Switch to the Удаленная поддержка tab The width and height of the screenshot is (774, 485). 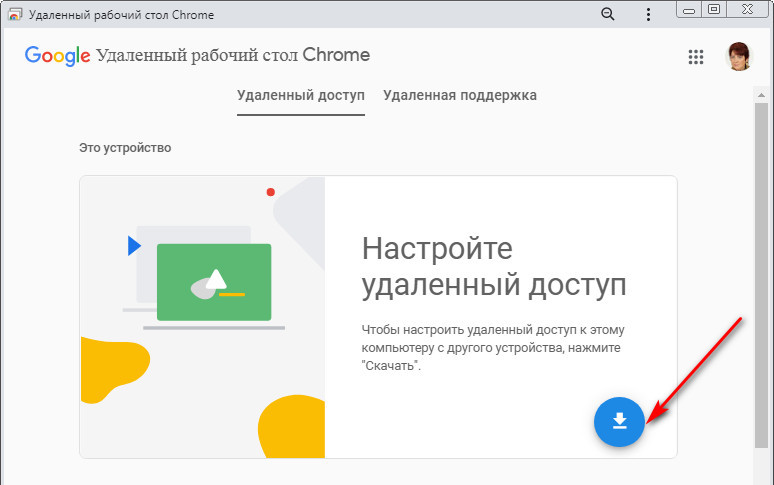(x=459, y=96)
